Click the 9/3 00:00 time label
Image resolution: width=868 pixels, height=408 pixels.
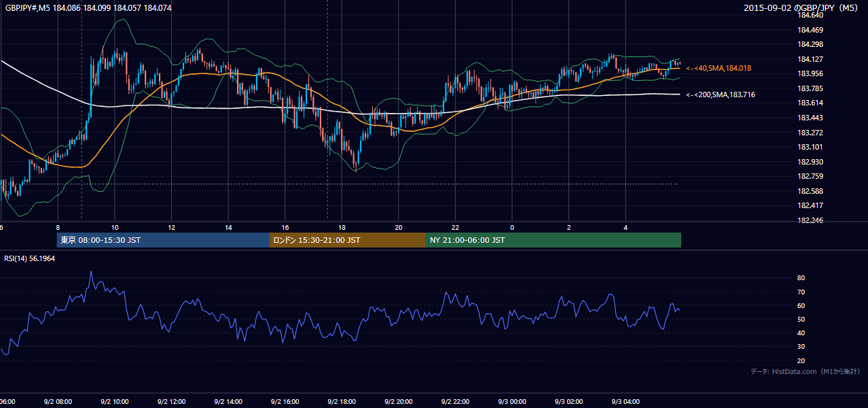511,401
